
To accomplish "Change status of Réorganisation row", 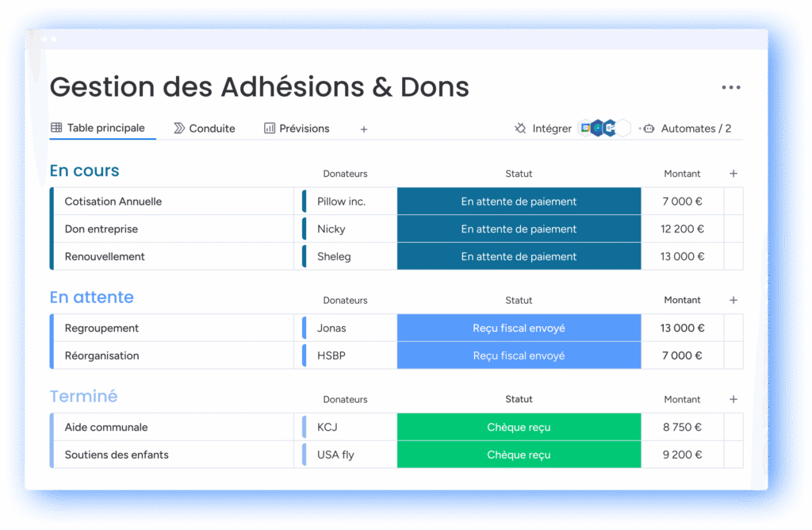I will coord(519,355).
